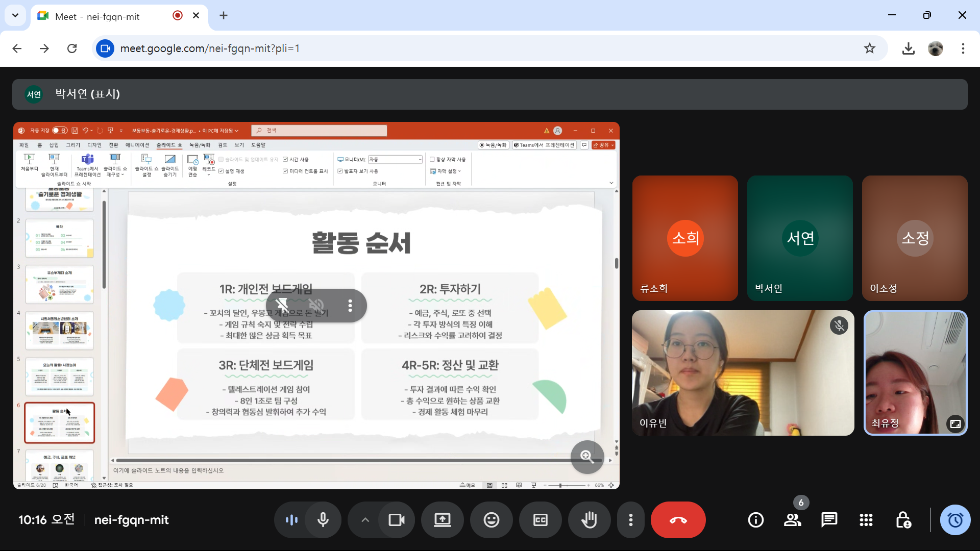
Task: Go back in browser history
Action: 17,48
